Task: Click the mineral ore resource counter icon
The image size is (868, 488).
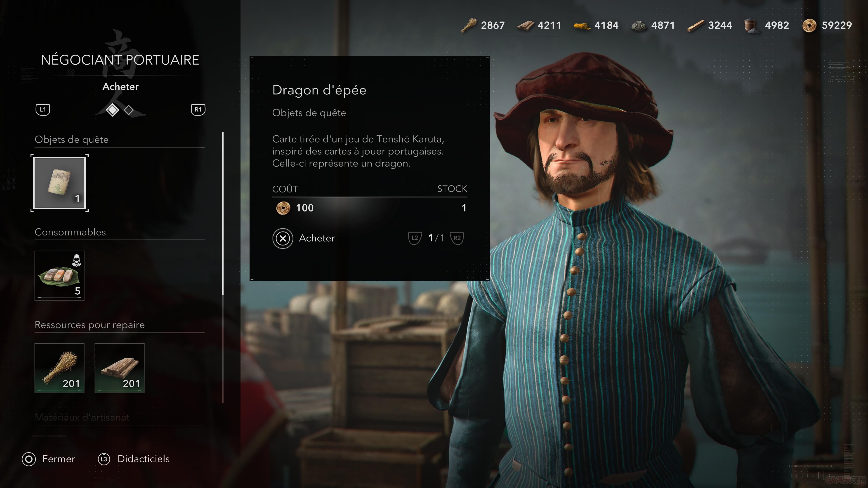Action: [639, 26]
